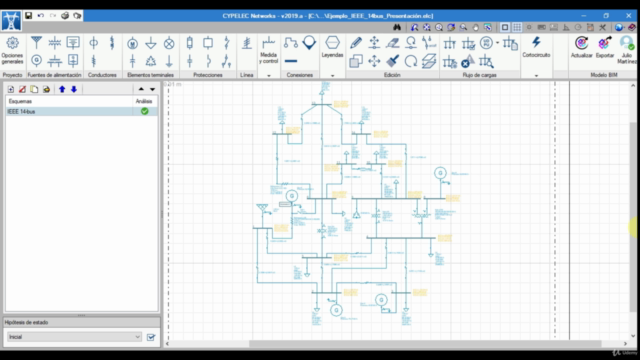This screenshot has width=640, height=360.
Task: Insert a generator power source
Action: coord(36,61)
